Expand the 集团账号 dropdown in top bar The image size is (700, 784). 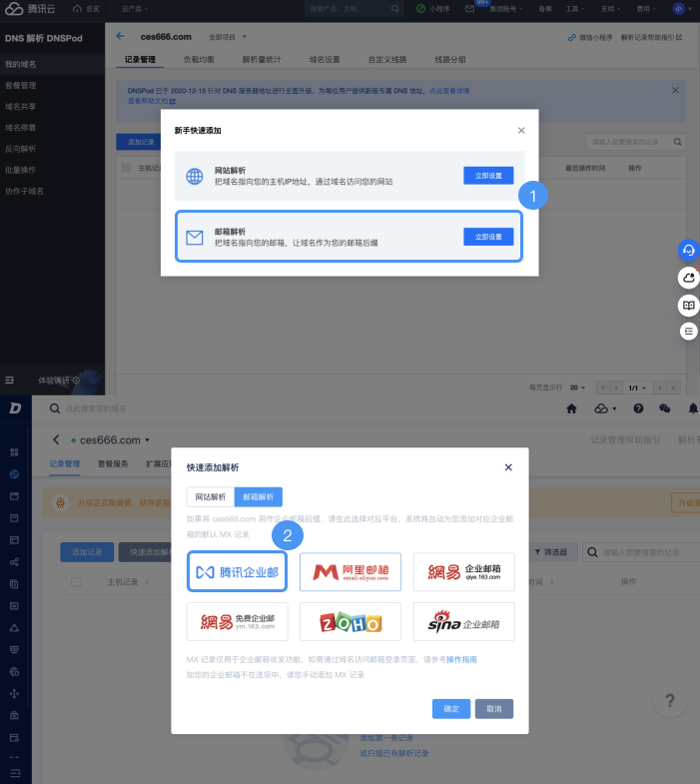[506, 9]
